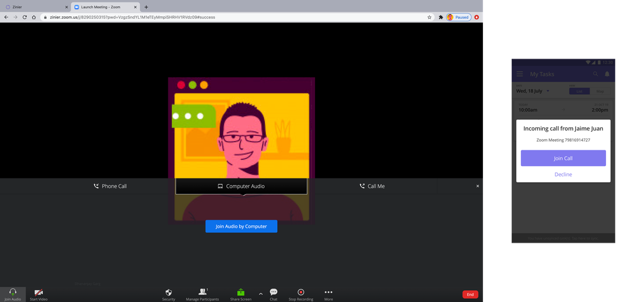This screenshot has width=644, height=302.
Task: Select the Phone Call audio tab
Action: [x=110, y=186]
